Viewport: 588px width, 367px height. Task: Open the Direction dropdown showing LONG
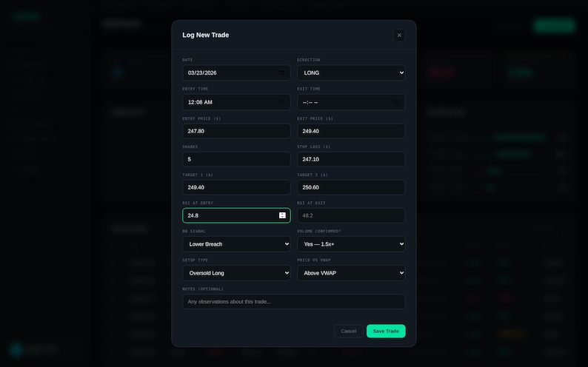click(351, 73)
